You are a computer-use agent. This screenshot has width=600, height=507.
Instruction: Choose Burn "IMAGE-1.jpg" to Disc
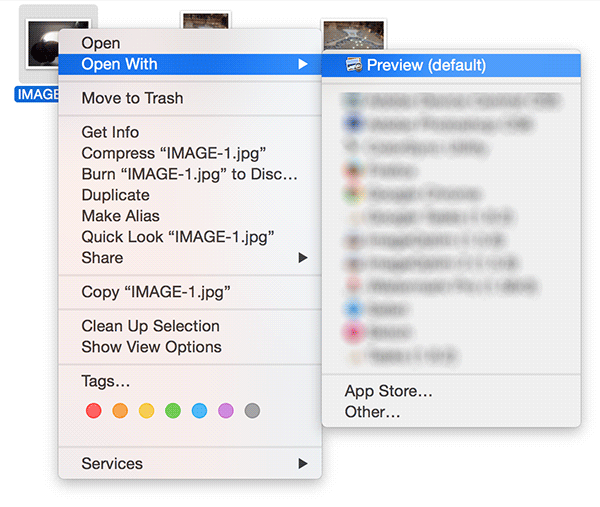[190, 174]
